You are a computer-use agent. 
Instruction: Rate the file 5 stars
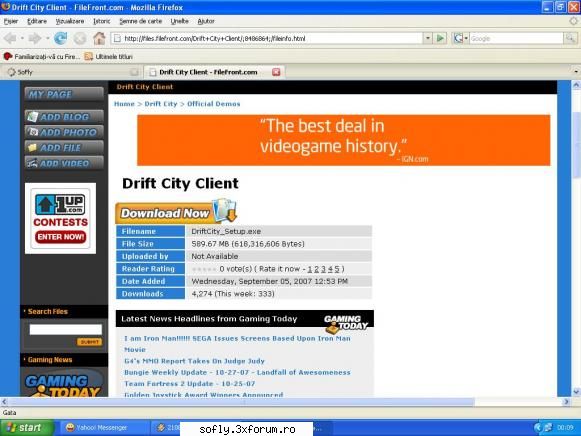point(337,269)
